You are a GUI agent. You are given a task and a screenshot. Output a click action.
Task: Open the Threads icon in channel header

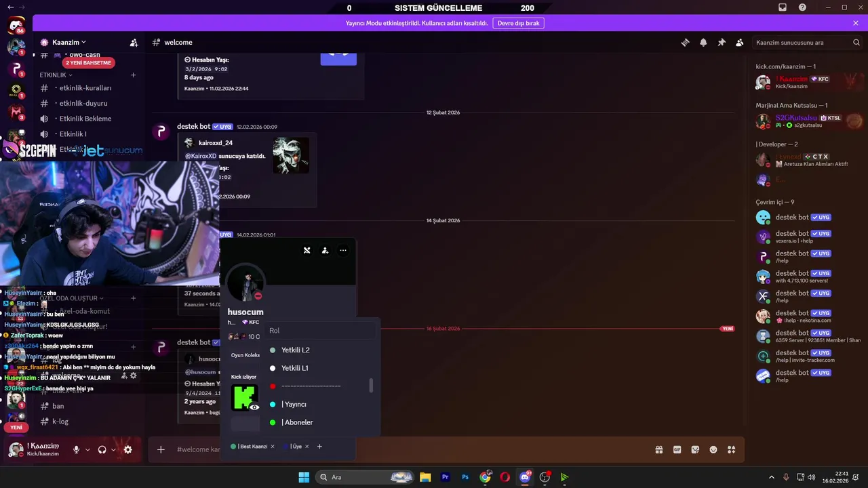(x=685, y=42)
